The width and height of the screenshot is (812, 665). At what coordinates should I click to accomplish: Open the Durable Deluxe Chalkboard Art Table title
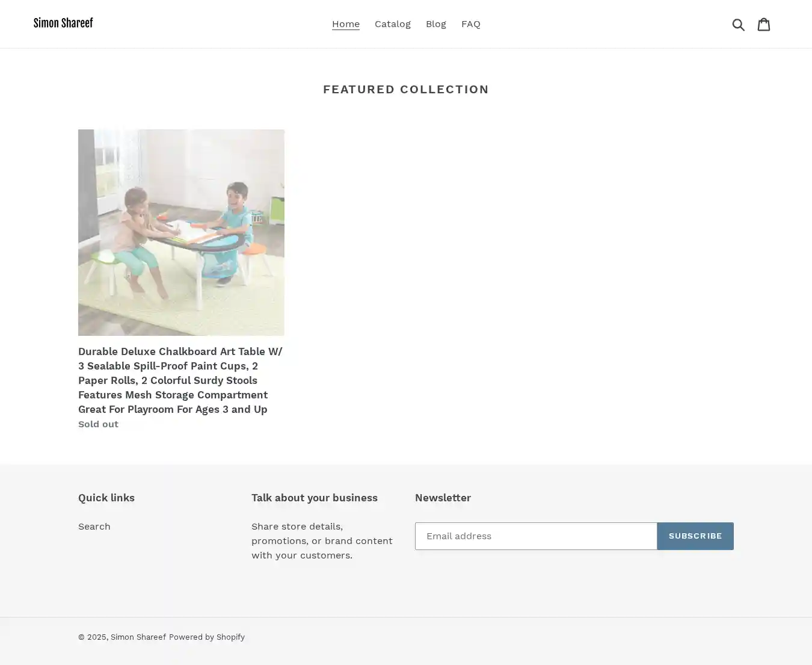pyautogui.click(x=180, y=380)
